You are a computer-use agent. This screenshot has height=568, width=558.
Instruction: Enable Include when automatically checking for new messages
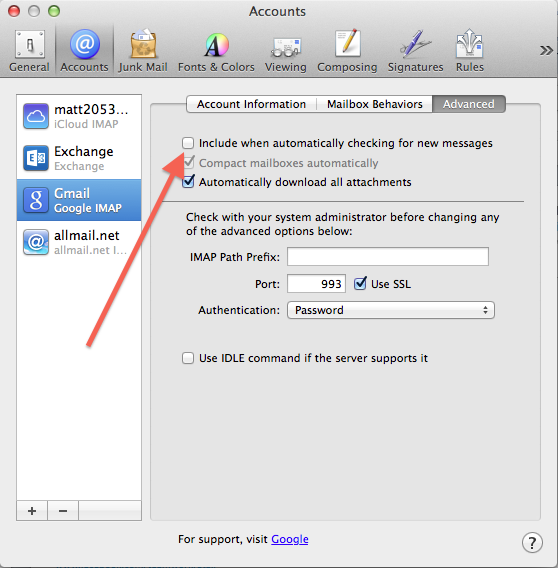[188, 143]
